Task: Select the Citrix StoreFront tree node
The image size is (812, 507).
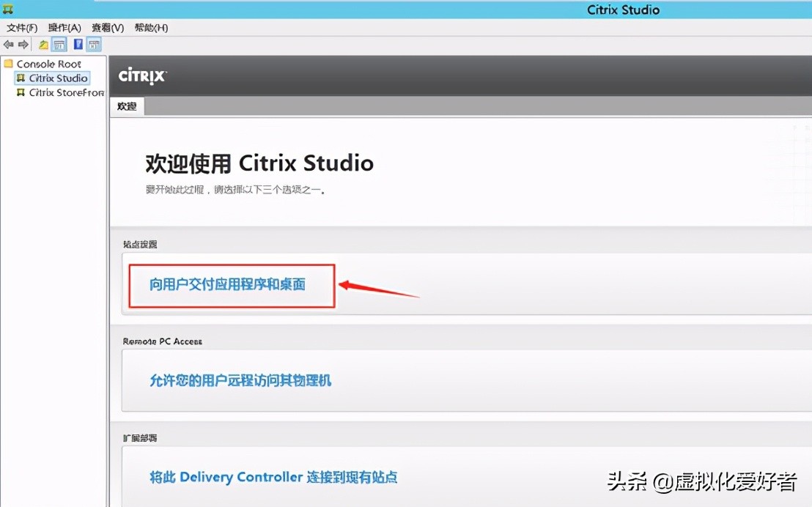Action: tap(66, 93)
